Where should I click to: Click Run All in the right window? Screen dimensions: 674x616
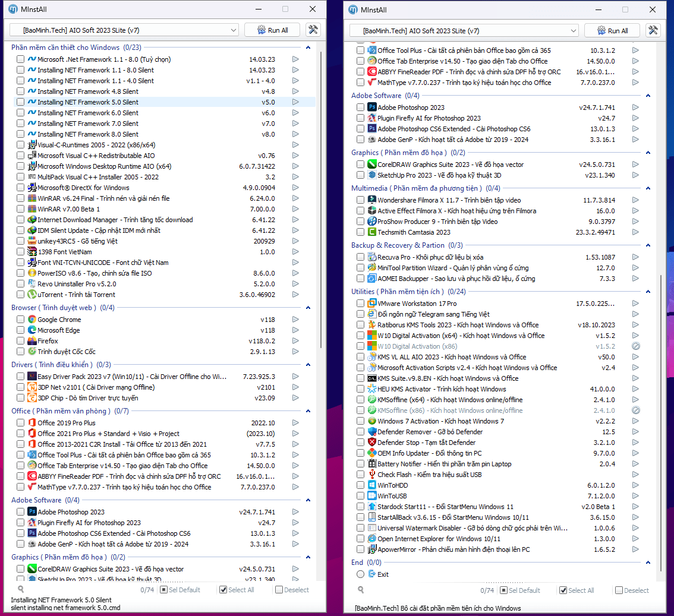click(613, 30)
